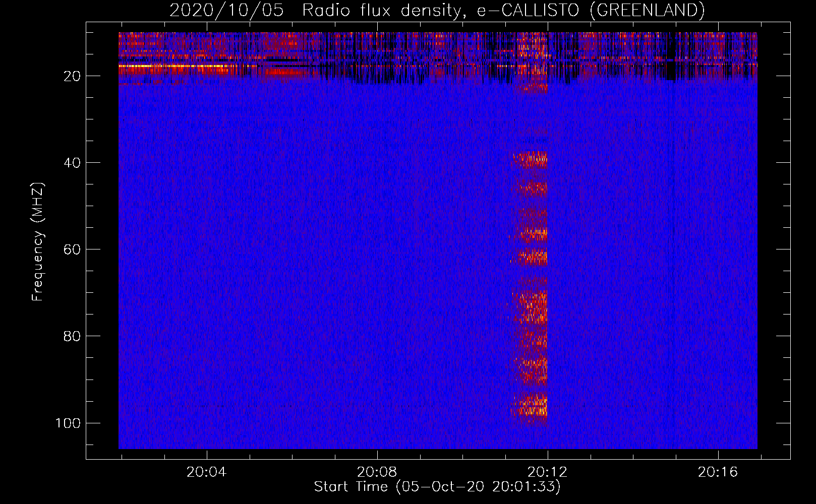Click the 100 MHz frequency tick label
This screenshot has height=504, width=816.
coord(68,423)
